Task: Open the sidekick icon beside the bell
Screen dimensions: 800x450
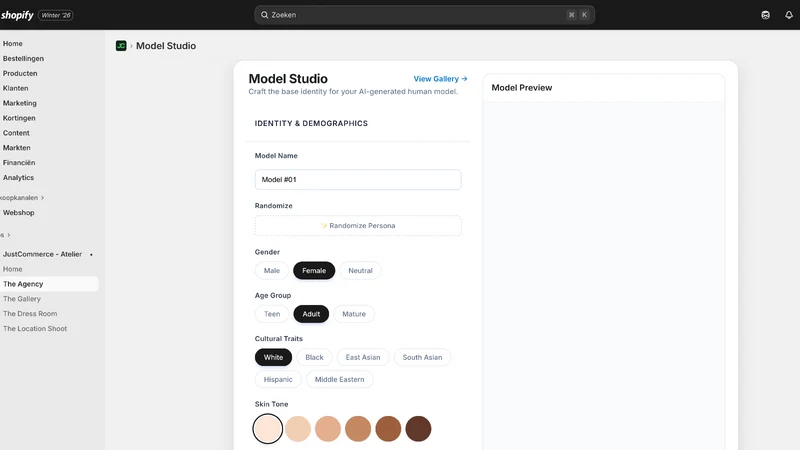Action: click(765, 15)
